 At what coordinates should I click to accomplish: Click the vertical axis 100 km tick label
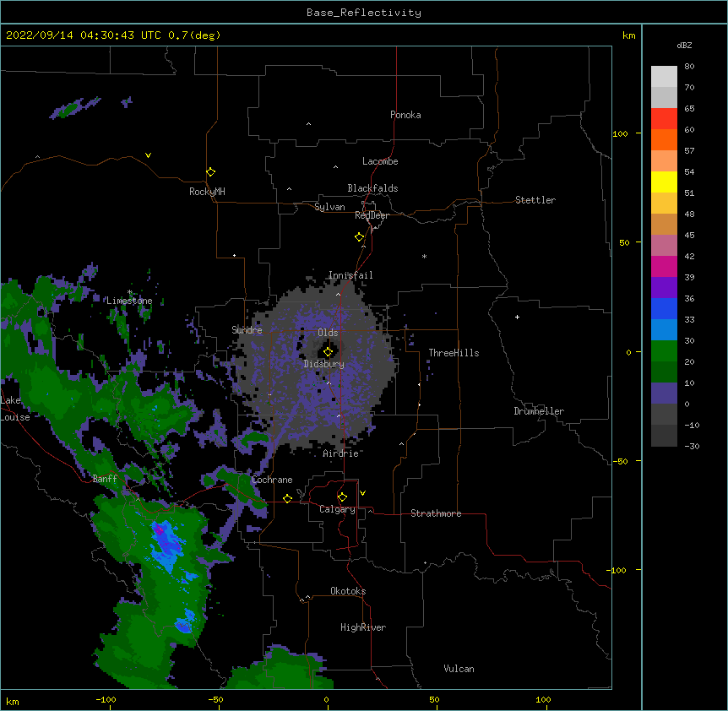click(x=620, y=133)
